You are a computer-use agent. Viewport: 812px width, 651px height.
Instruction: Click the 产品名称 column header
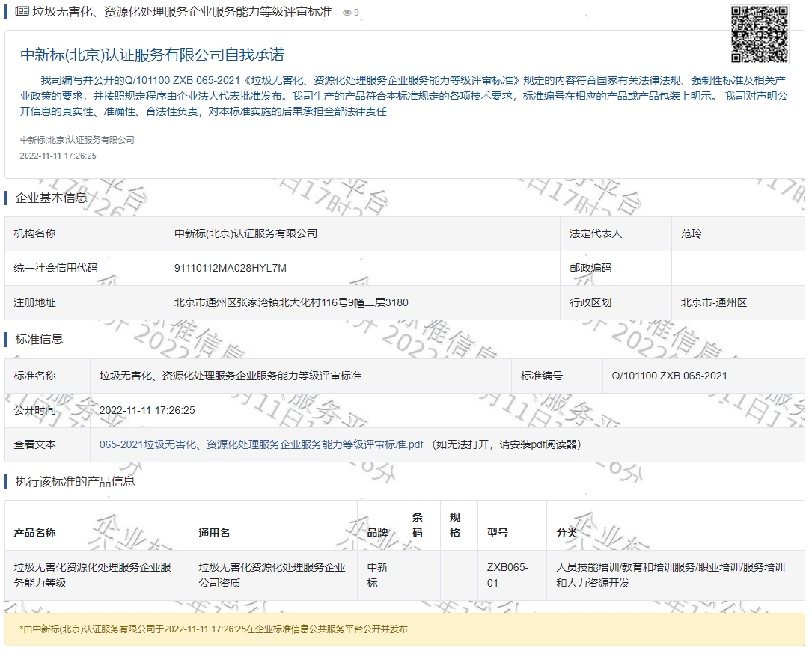click(x=34, y=533)
